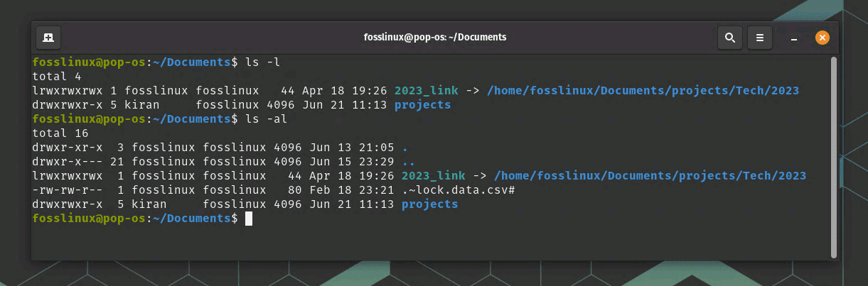Viewport: 868px width, 286px height.
Task: Close the terminal window
Action: (822, 37)
